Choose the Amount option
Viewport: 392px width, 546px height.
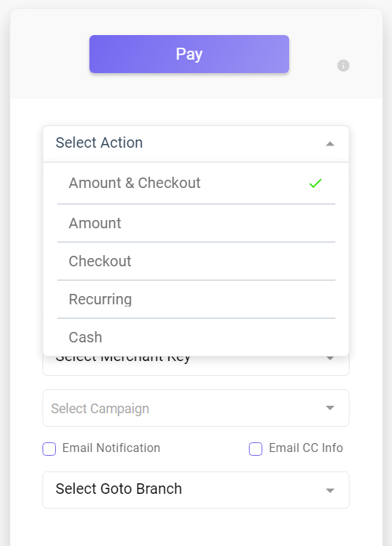pos(196,223)
